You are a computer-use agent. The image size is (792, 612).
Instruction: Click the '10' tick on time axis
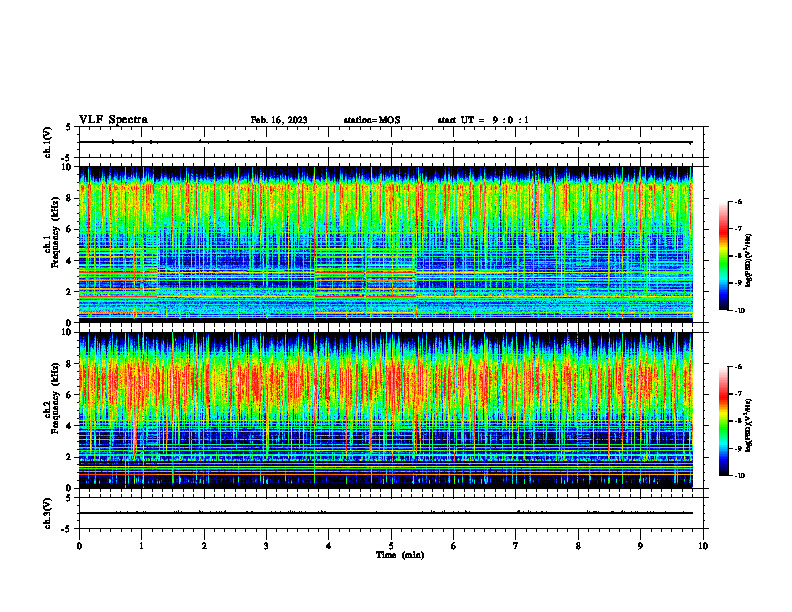[703, 546]
